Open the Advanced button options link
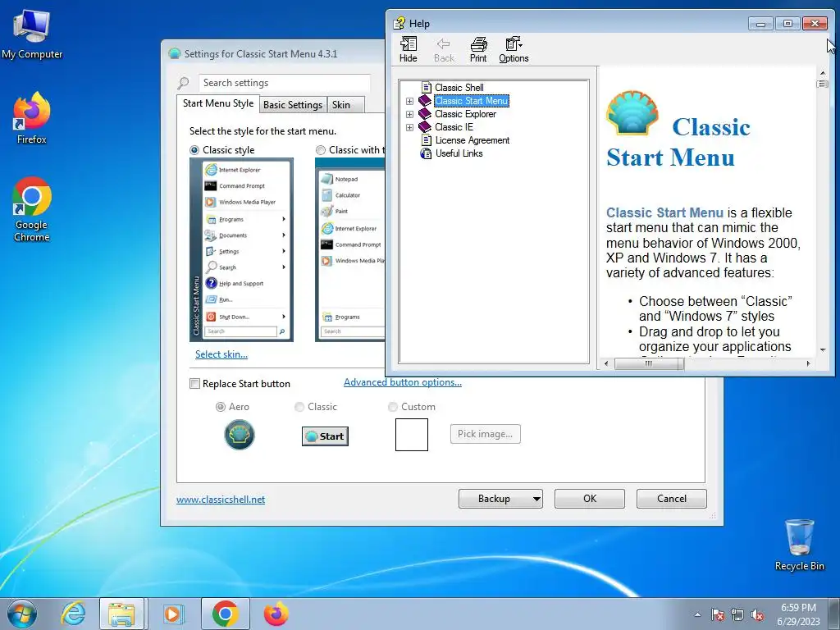Screen dimensions: 840x630 (402, 382)
